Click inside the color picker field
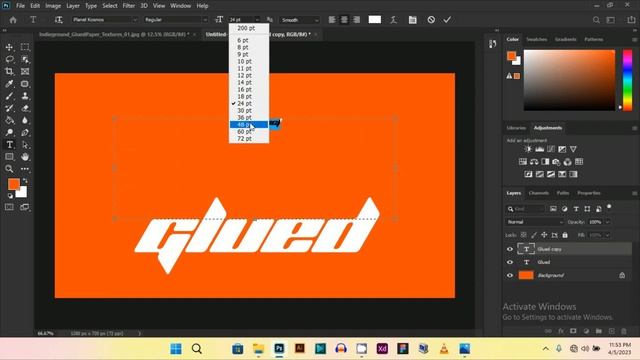The height and width of the screenshot is (360, 640). pos(569,80)
